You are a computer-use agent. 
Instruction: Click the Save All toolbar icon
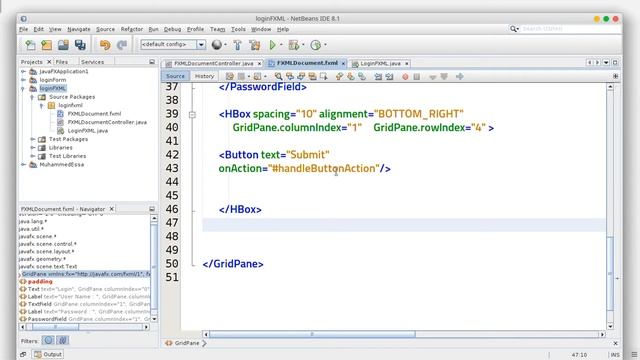click(80, 45)
